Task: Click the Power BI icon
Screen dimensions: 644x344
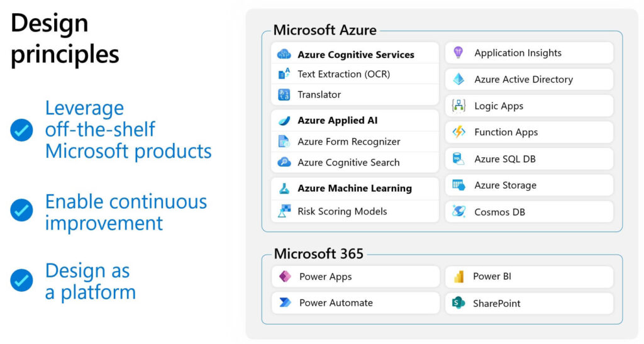Action: tap(458, 276)
